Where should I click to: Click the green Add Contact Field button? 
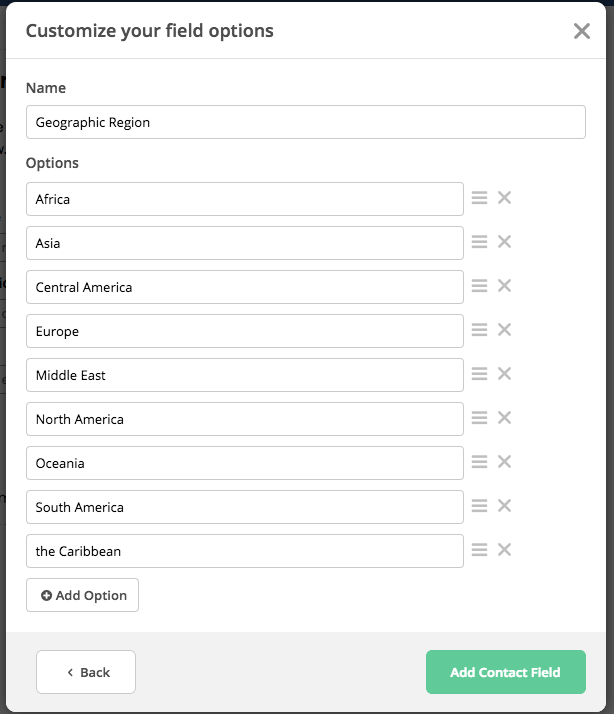[506, 672]
